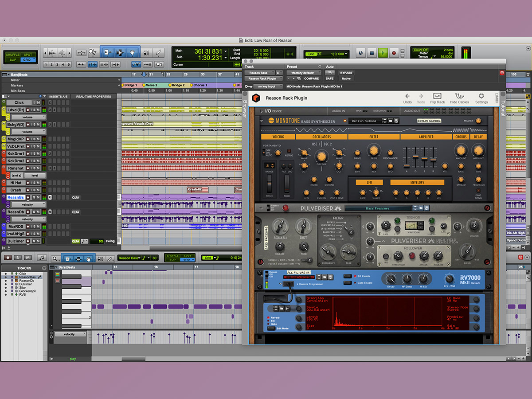Click the horizontal zoom toggle icon

(81, 53)
